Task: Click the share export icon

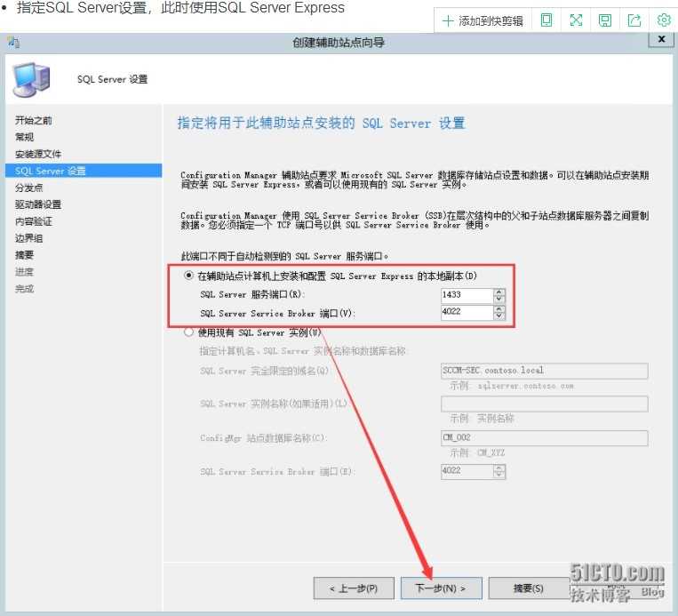Action: pyautogui.click(x=634, y=20)
